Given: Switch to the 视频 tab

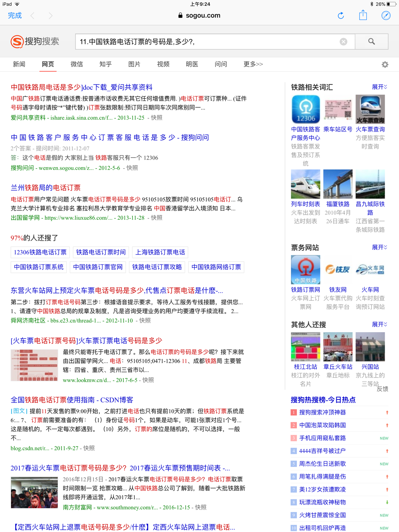Looking at the screenshot, I should click(x=163, y=64).
